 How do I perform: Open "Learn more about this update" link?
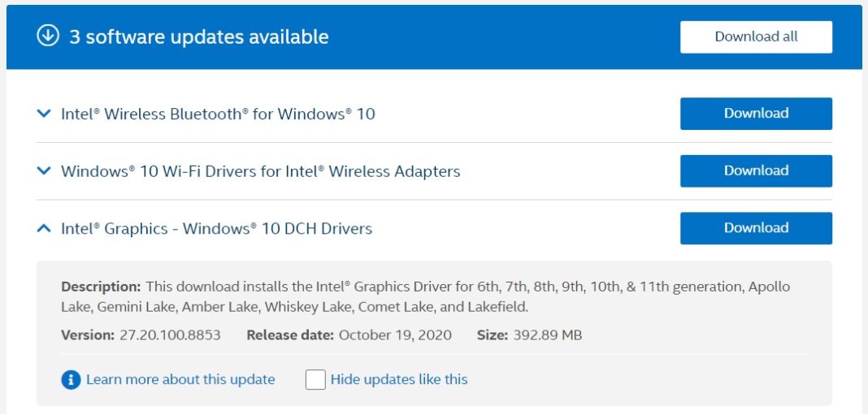tap(180, 379)
